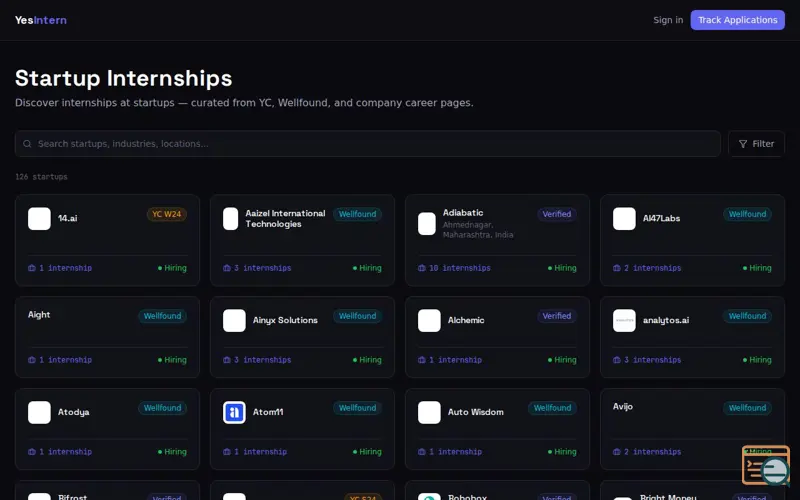
Task: Click briefcase icon on Aaizel card
Action: 227,268
